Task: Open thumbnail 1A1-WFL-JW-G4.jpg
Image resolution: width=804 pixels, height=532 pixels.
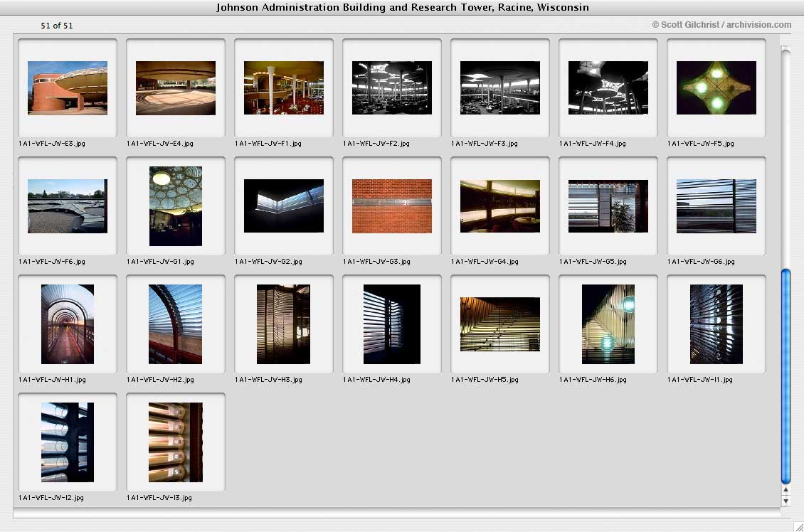Action: point(500,206)
